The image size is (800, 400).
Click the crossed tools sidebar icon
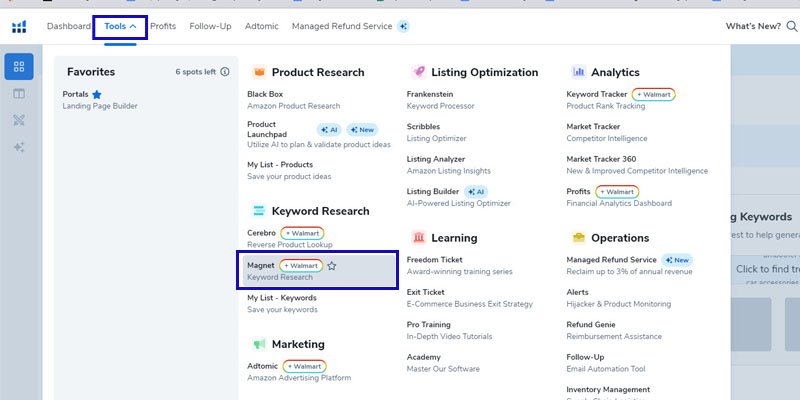pyautogui.click(x=19, y=120)
